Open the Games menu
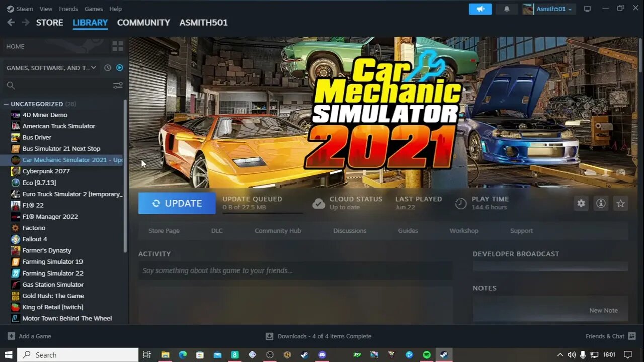Viewport: 644px width, 362px height. (94, 9)
